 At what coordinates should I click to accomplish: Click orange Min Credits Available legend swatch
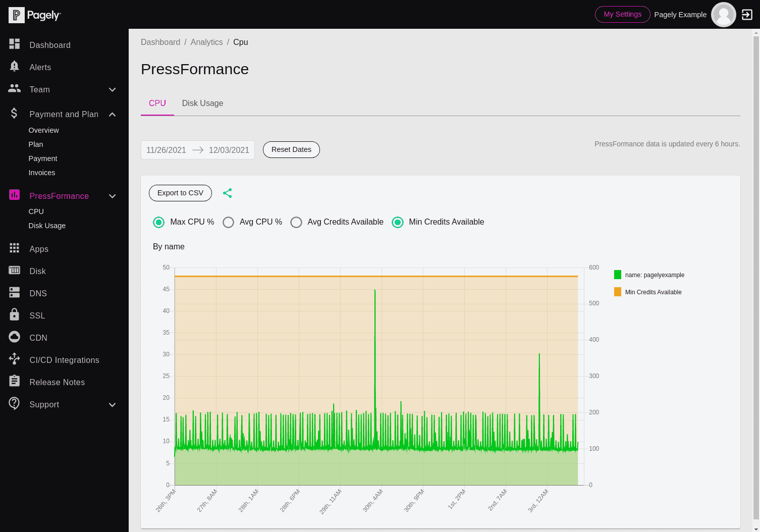(618, 292)
